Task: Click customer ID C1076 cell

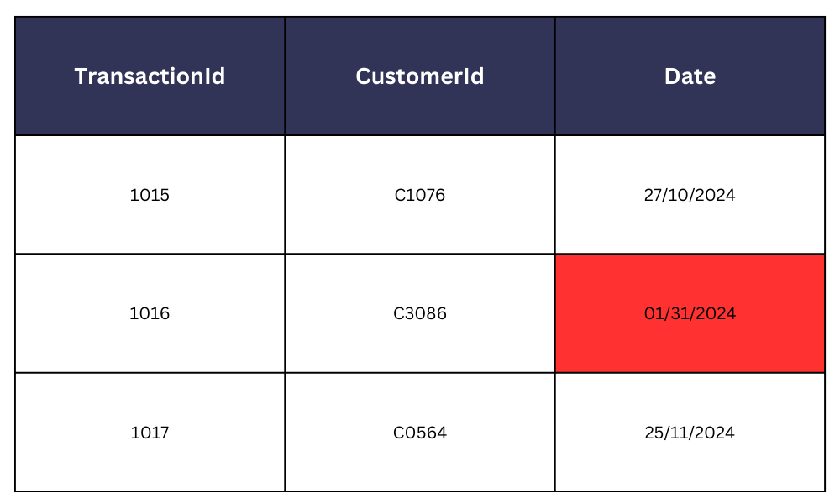Action: pyautogui.click(x=420, y=195)
